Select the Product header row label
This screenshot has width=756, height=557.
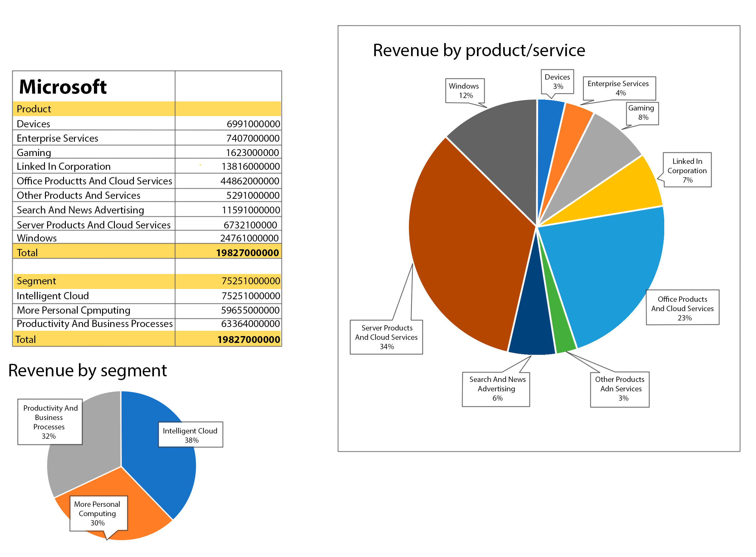pos(34,109)
